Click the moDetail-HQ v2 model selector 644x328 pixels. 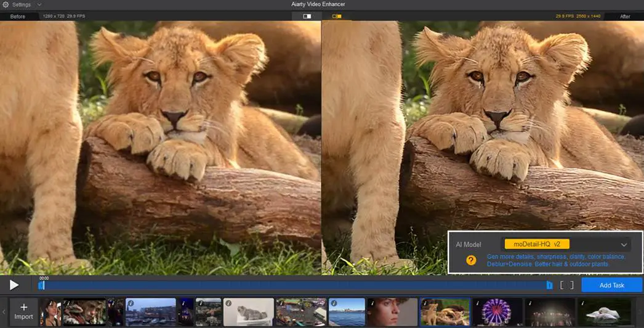[537, 244]
